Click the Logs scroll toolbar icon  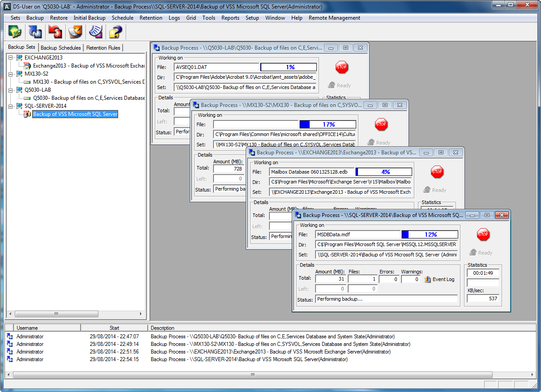pos(95,32)
